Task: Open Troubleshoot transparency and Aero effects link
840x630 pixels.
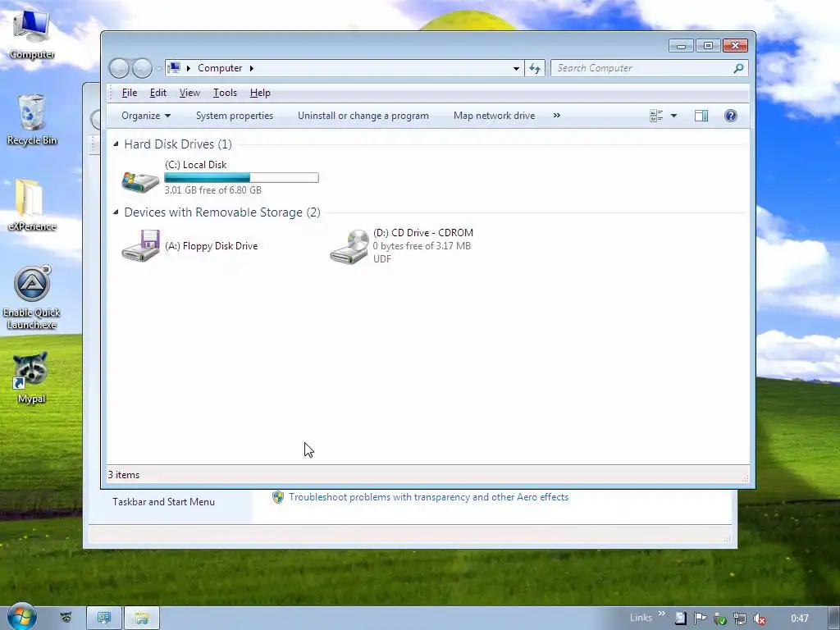Action: 428,497
